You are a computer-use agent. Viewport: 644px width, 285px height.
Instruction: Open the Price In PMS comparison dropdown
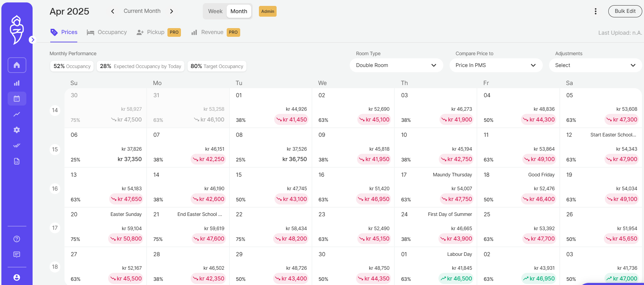pyautogui.click(x=496, y=65)
